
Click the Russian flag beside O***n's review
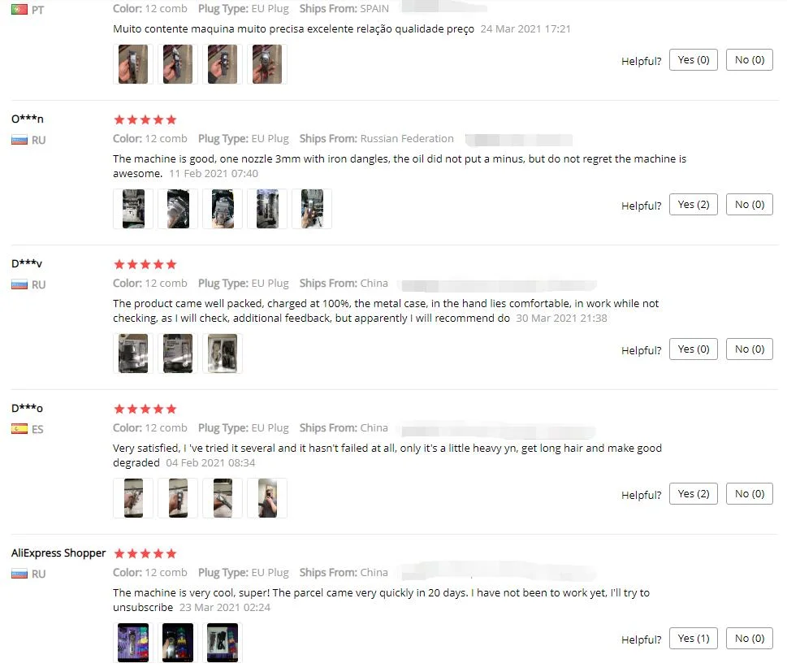[x=19, y=140]
